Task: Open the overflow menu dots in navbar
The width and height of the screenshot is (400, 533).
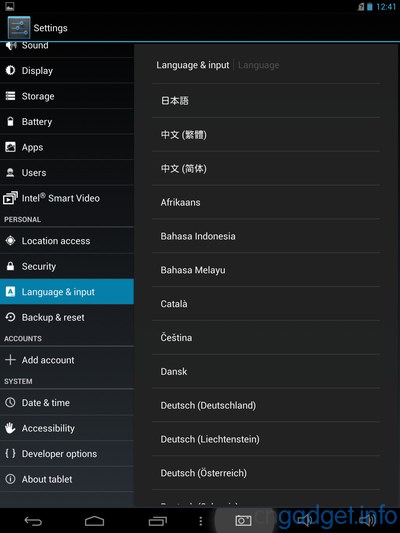Action: pyautogui.click(x=201, y=521)
